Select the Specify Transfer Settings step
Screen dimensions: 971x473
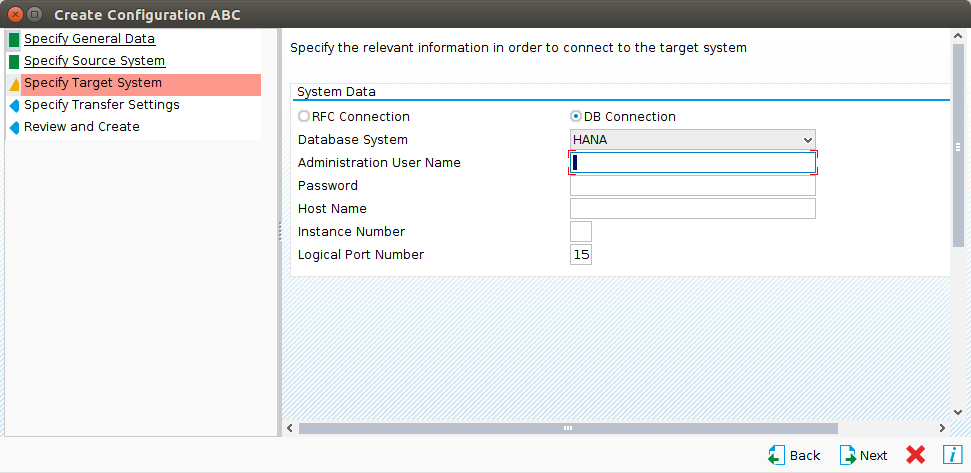pos(101,105)
